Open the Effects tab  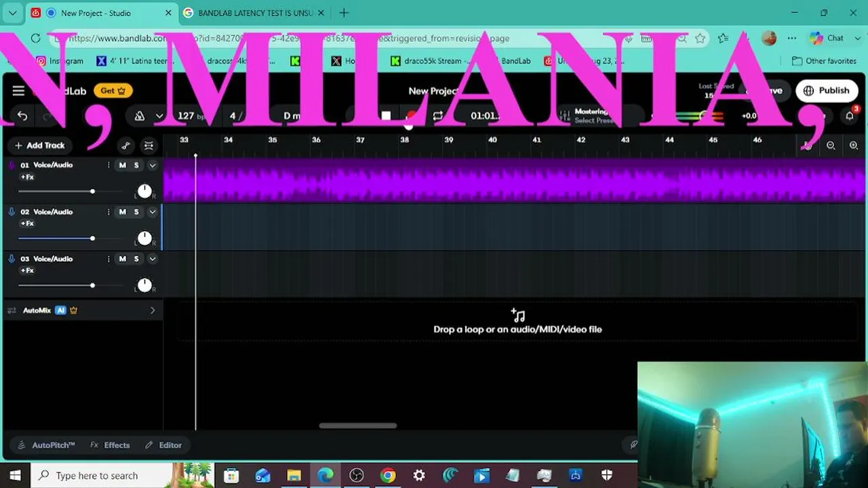tap(110, 445)
